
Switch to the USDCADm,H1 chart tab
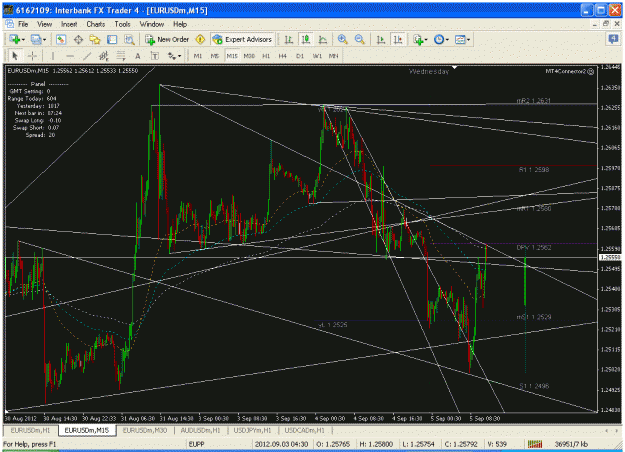pyautogui.click(x=305, y=430)
